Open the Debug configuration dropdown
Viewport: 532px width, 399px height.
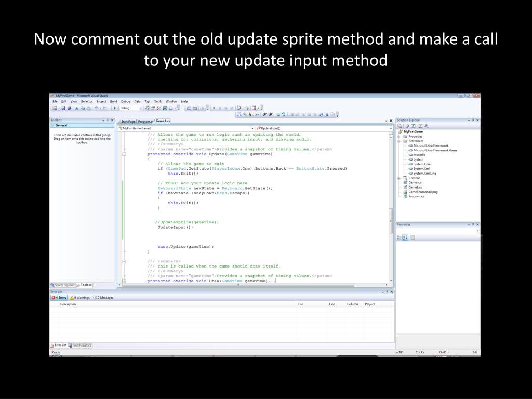click(141, 108)
